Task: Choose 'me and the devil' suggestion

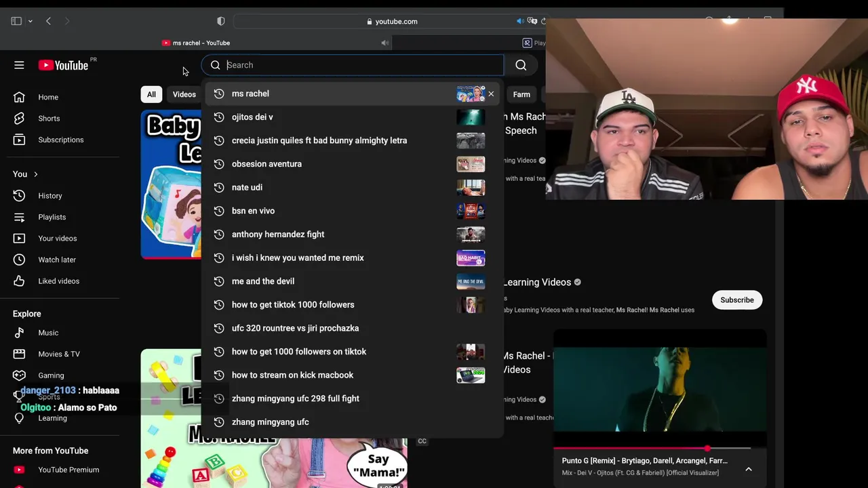Action: pos(352,281)
